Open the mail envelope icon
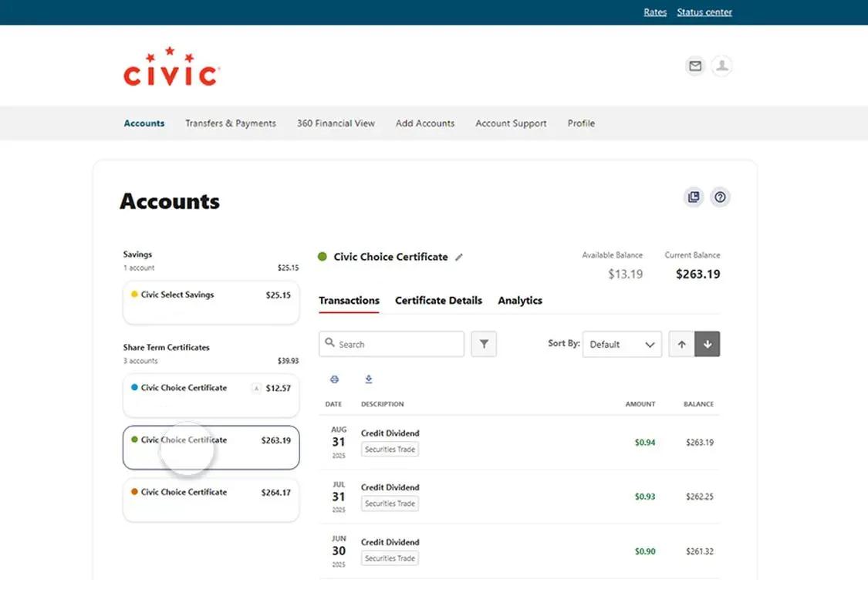This screenshot has height=610, width=868. (x=694, y=66)
